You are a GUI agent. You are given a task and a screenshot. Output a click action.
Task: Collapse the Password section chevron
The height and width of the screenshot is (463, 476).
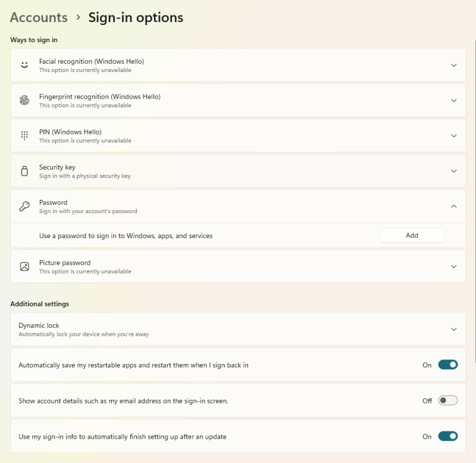453,207
